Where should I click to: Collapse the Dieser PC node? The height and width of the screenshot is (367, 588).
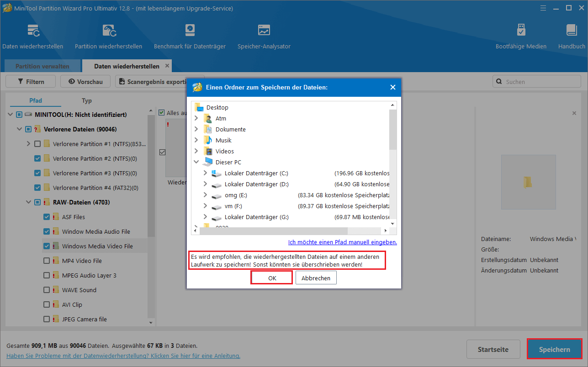click(196, 162)
